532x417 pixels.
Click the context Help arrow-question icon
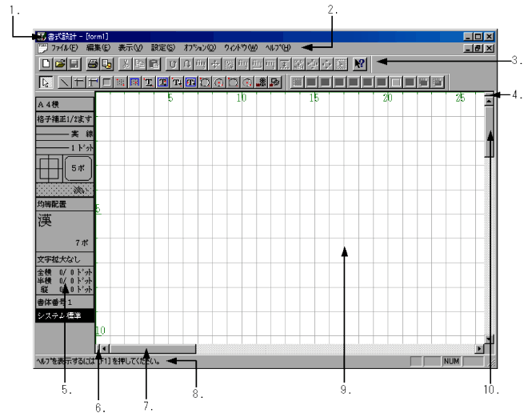coord(361,63)
